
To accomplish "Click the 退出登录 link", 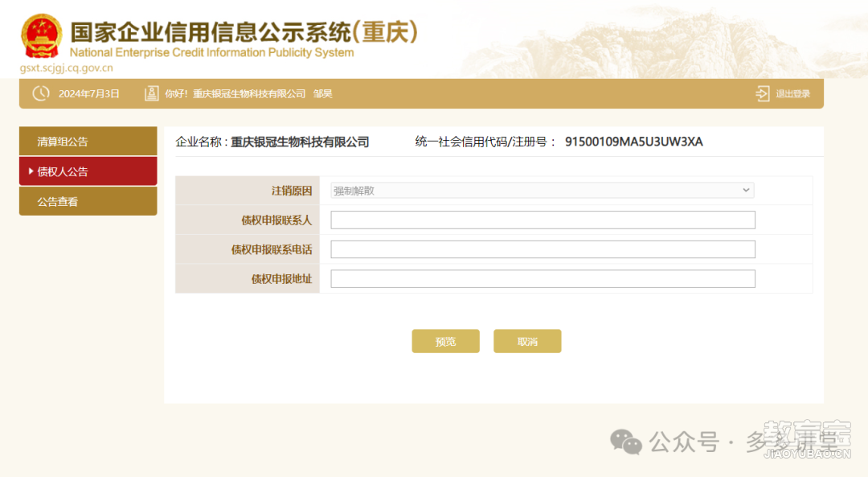I will [x=792, y=93].
